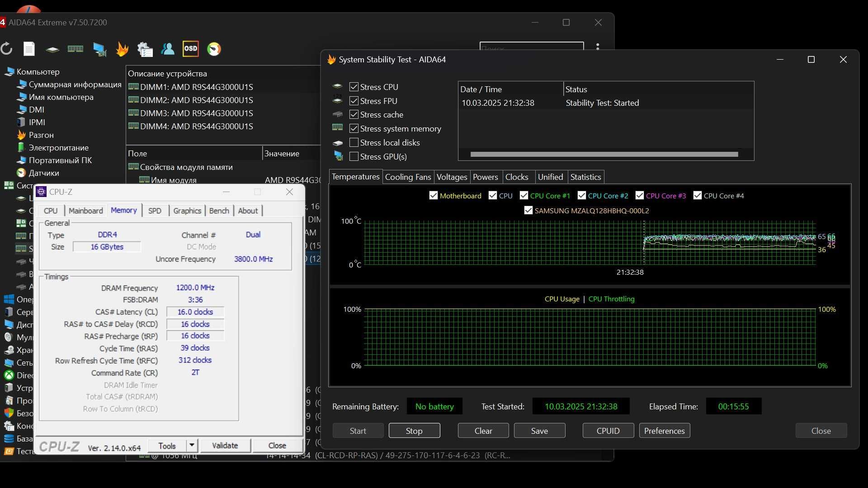
Task: Toggle the CPU temperature graph checkbox
Action: tap(493, 195)
